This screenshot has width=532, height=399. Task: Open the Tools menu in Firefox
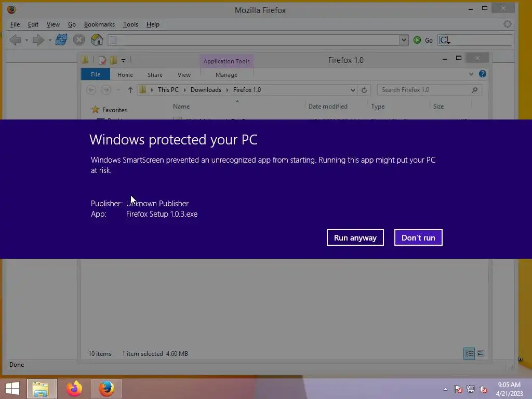pos(130,24)
